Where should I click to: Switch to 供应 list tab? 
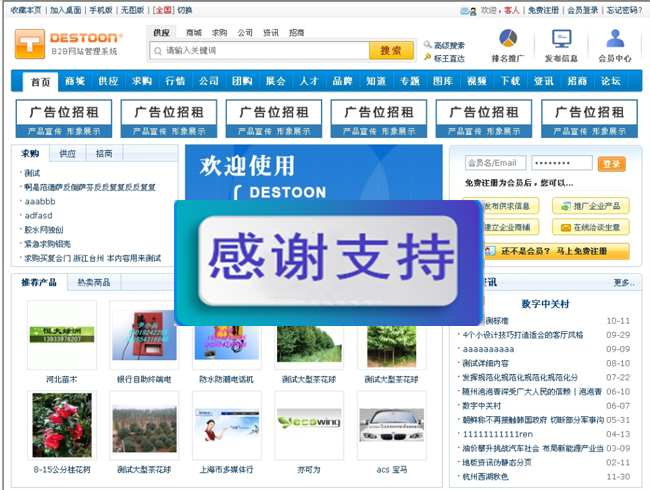68,153
